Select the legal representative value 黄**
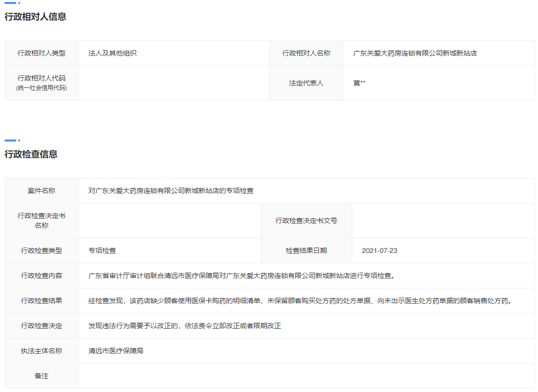This screenshot has width=538, height=392. coord(359,83)
